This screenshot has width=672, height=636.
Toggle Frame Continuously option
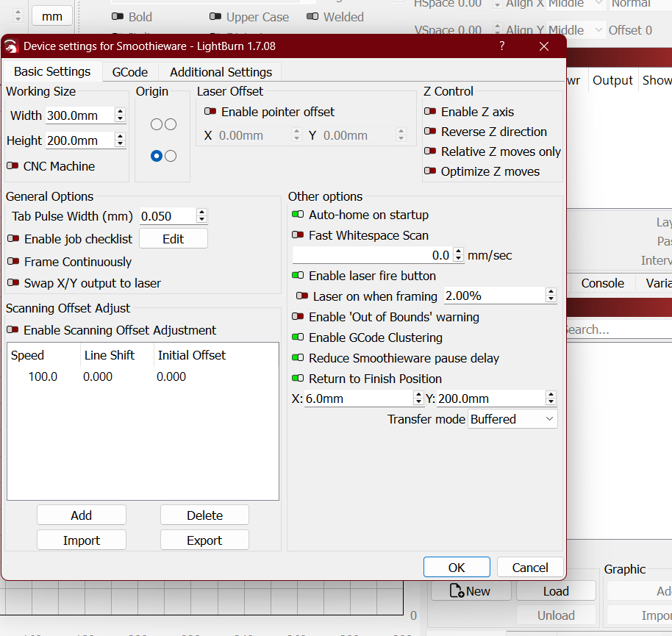point(13,262)
